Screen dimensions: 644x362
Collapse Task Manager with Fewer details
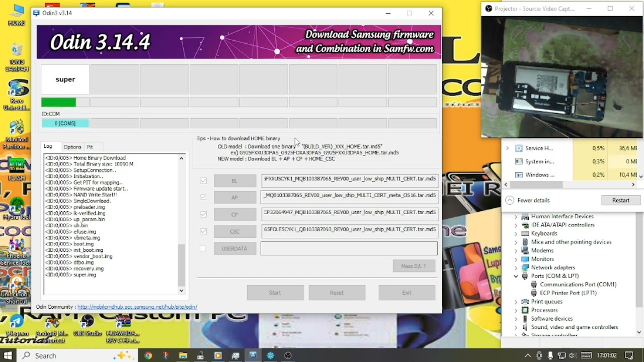click(x=527, y=200)
